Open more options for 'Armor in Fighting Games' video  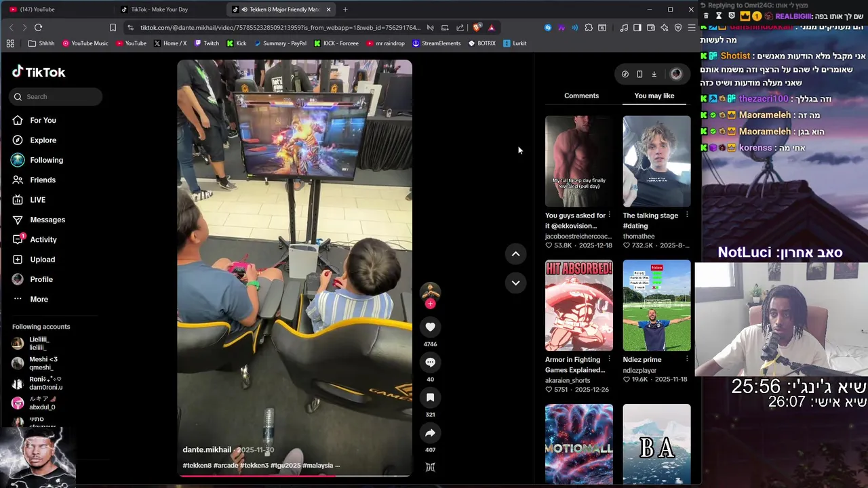pos(609,360)
